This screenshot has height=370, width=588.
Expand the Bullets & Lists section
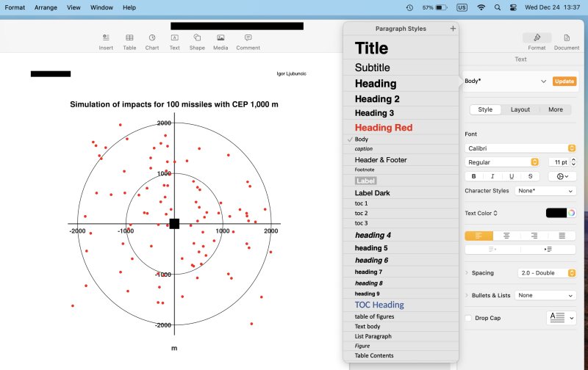tap(467, 295)
